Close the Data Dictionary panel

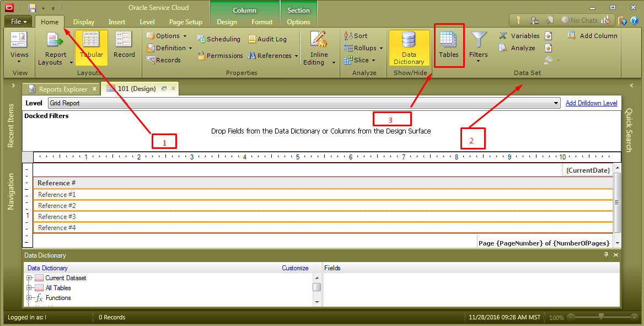[x=616, y=255]
